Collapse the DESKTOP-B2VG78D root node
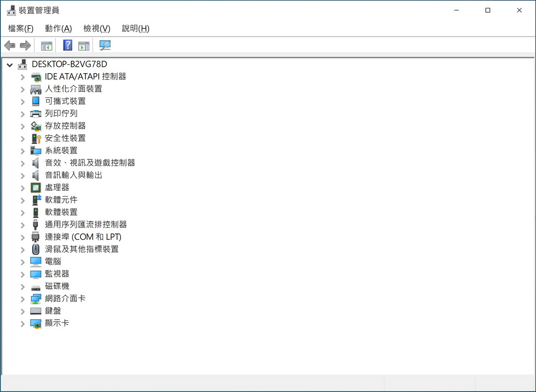The image size is (536, 392). pyautogui.click(x=10, y=64)
